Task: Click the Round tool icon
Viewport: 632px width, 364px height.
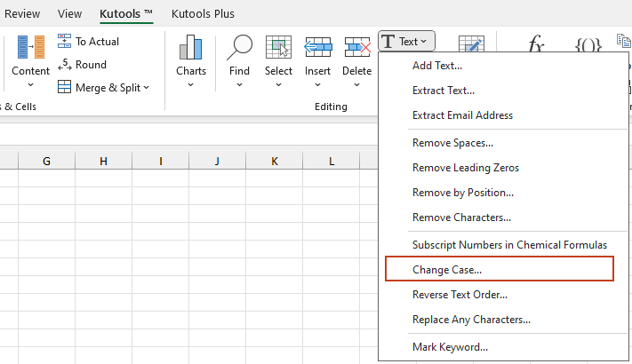Action: click(65, 64)
